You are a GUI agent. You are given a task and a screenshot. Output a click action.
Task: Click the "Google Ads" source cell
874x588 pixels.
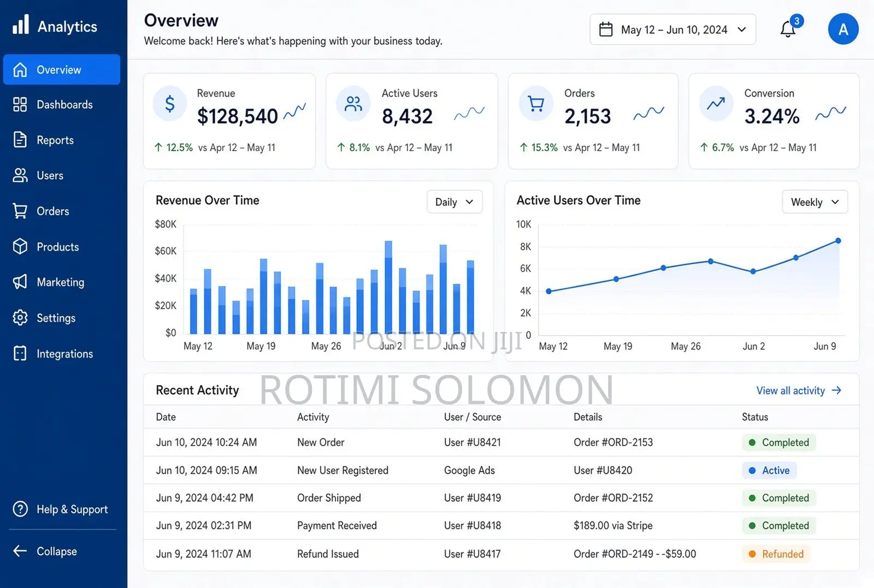469,470
